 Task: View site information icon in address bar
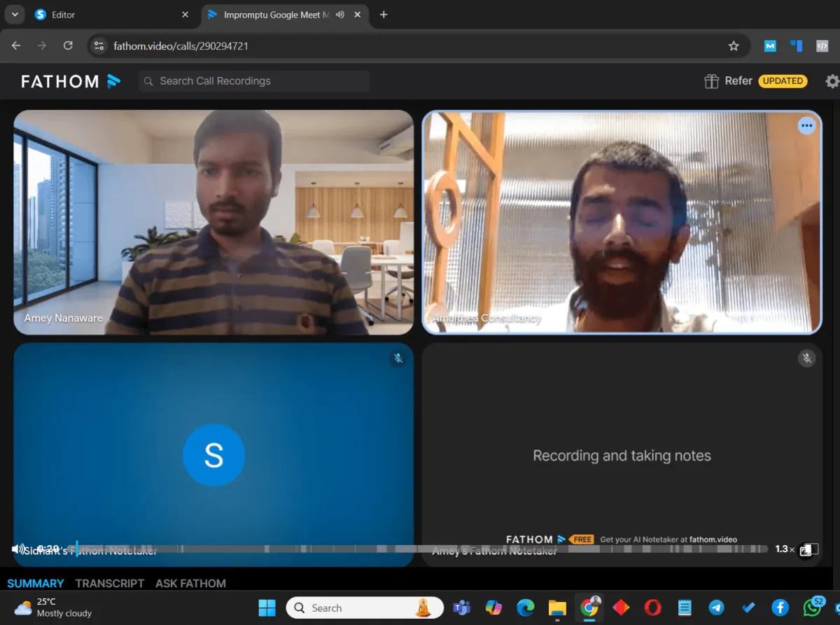[x=99, y=45]
